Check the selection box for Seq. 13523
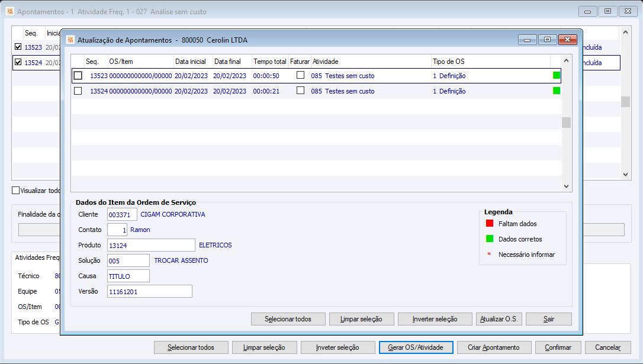This screenshot has width=643, height=364. tap(78, 75)
